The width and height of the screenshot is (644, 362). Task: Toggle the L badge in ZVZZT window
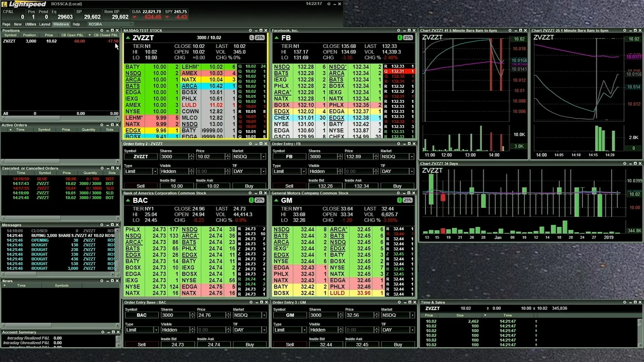[252, 38]
